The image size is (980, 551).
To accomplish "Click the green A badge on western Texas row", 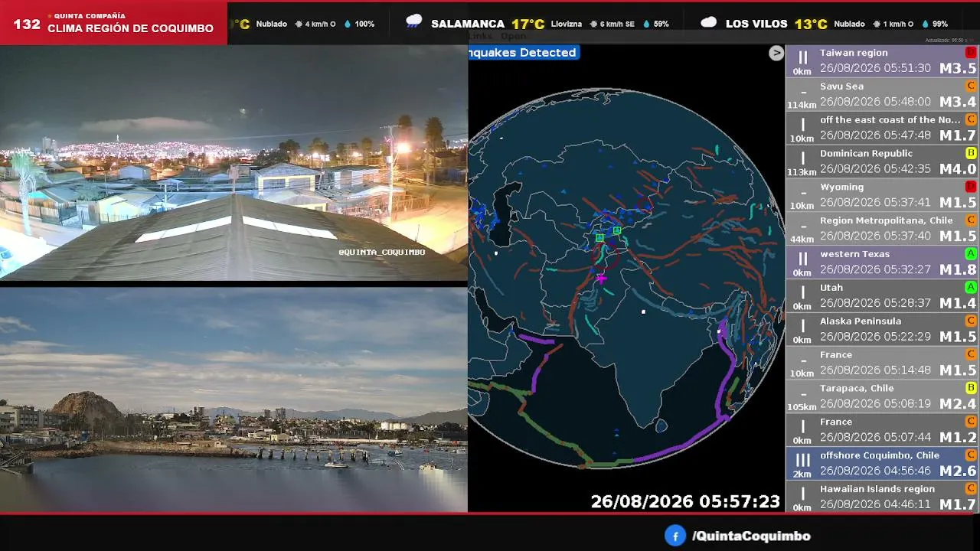I will (x=971, y=253).
